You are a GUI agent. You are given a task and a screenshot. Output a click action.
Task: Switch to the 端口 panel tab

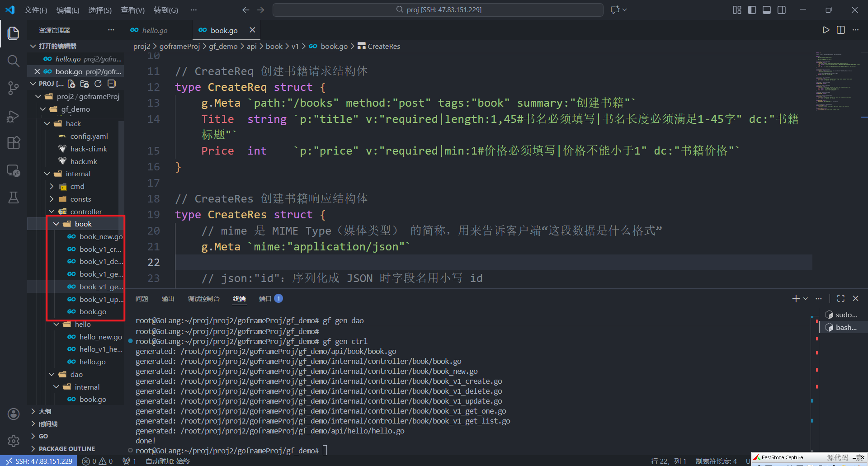(270, 299)
